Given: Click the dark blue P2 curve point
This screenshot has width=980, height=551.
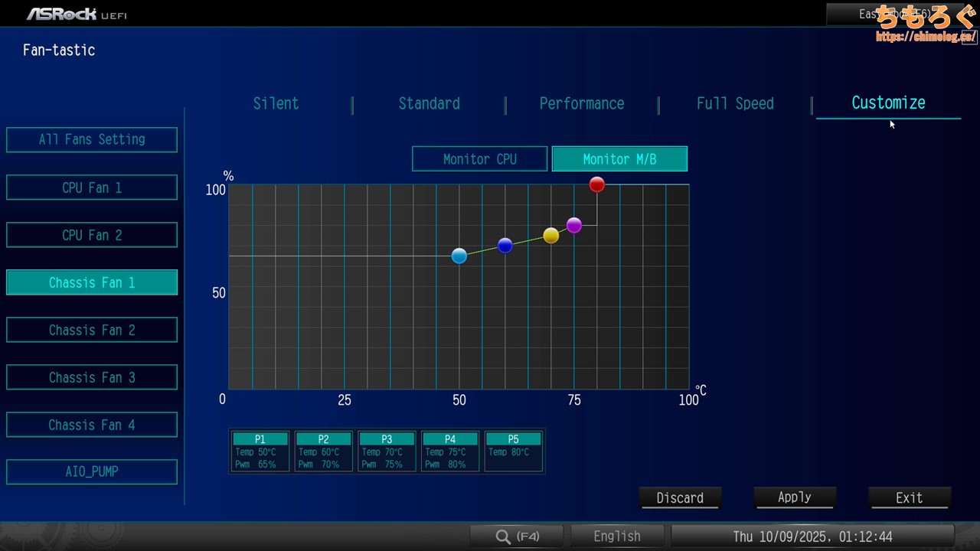Looking at the screenshot, I should (x=505, y=246).
